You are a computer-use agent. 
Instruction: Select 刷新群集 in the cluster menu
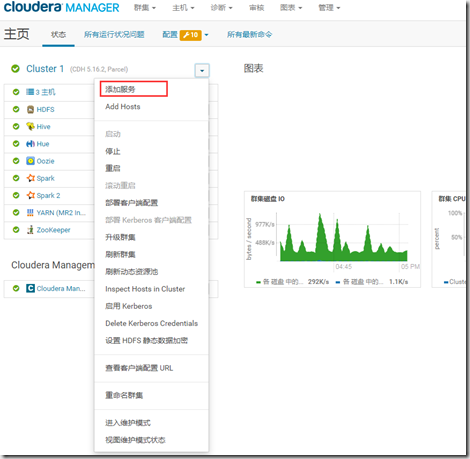pos(120,255)
